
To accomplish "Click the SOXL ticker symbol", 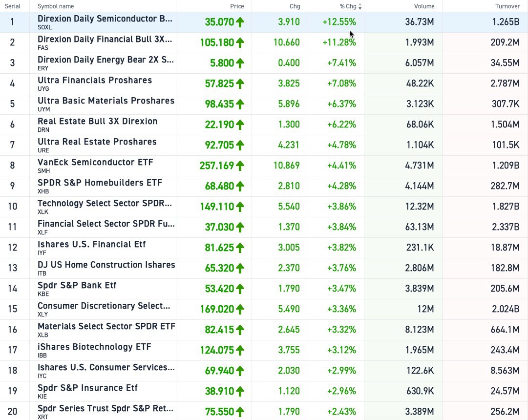I will point(44,27).
